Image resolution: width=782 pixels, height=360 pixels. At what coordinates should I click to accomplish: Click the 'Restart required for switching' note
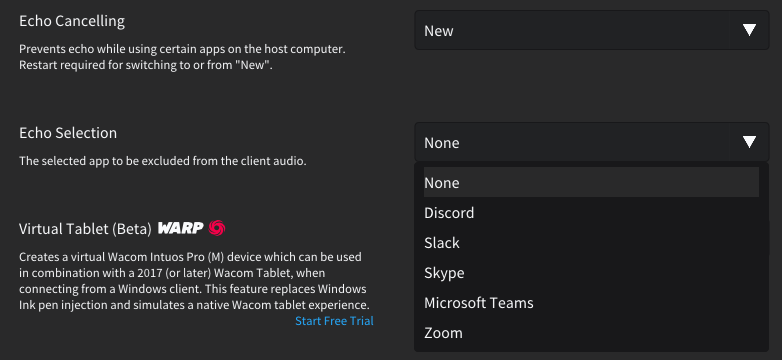(146, 65)
